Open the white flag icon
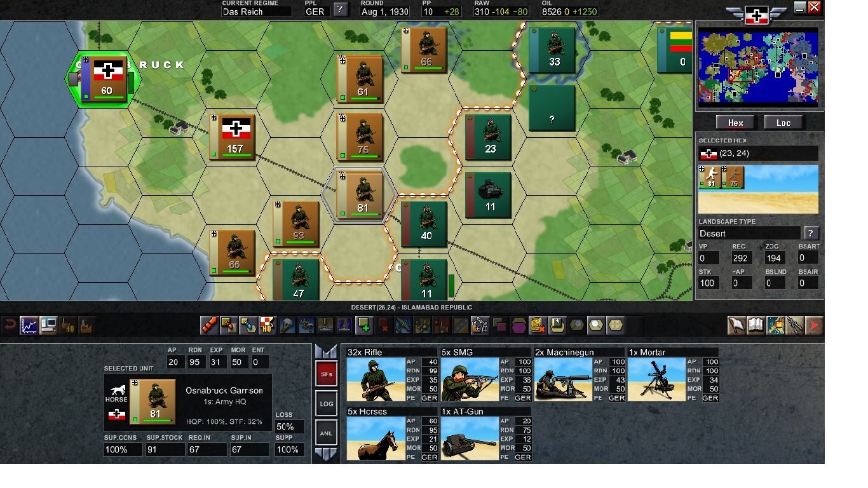The image size is (868, 488). (x=736, y=325)
